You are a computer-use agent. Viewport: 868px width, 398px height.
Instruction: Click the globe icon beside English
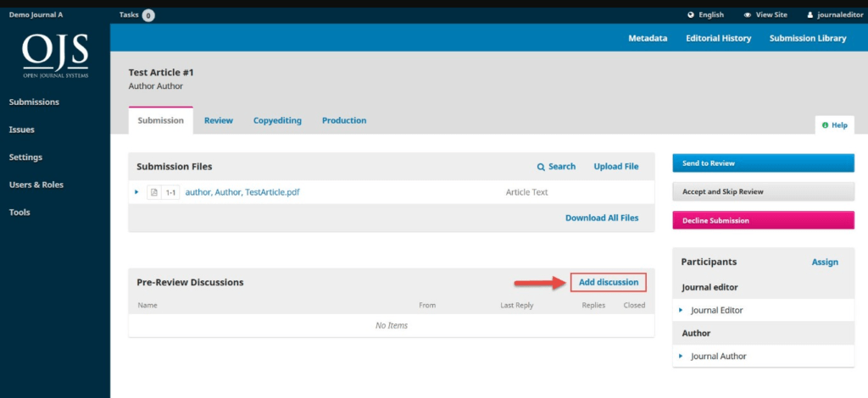[x=691, y=15]
